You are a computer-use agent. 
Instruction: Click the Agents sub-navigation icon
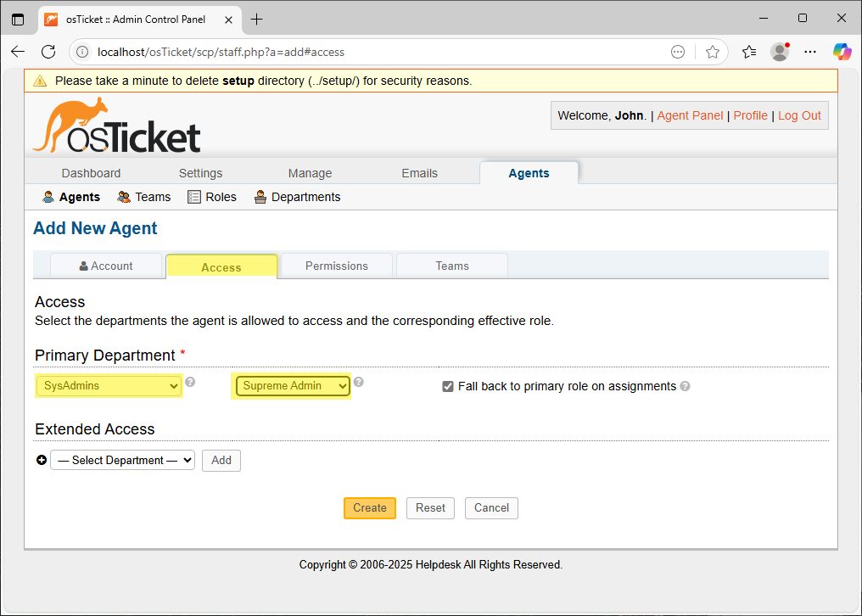(48, 197)
